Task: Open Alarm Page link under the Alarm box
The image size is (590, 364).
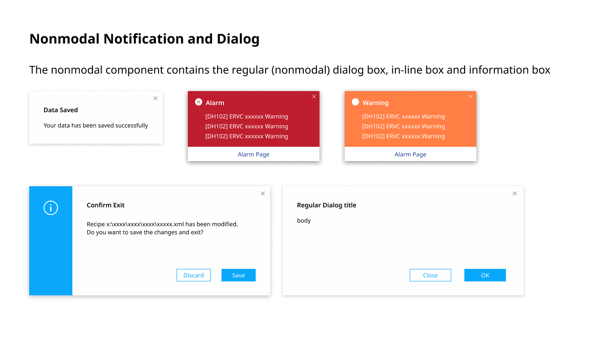Action: pos(253,154)
